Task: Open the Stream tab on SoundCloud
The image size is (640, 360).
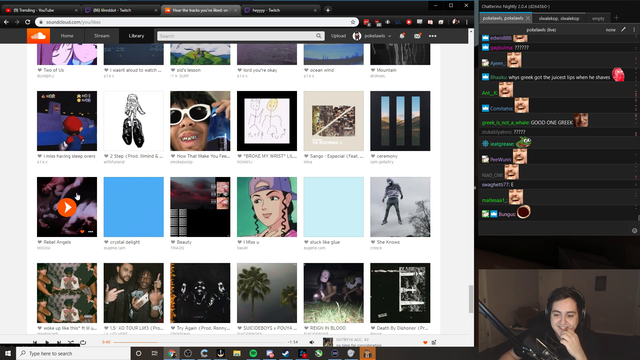Action: tap(102, 36)
